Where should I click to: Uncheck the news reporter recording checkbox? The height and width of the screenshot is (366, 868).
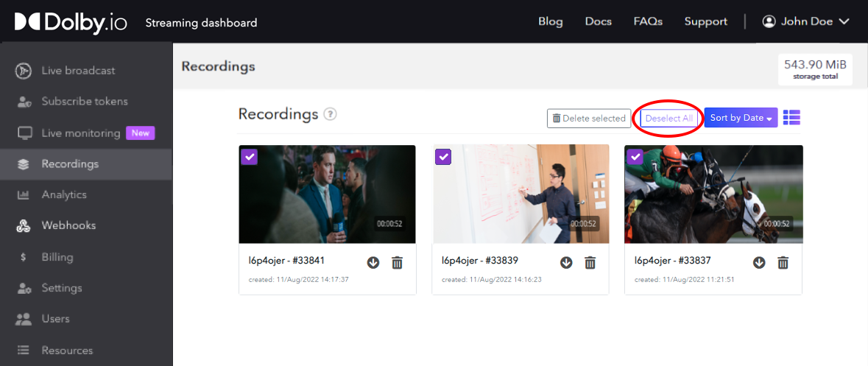[249, 156]
